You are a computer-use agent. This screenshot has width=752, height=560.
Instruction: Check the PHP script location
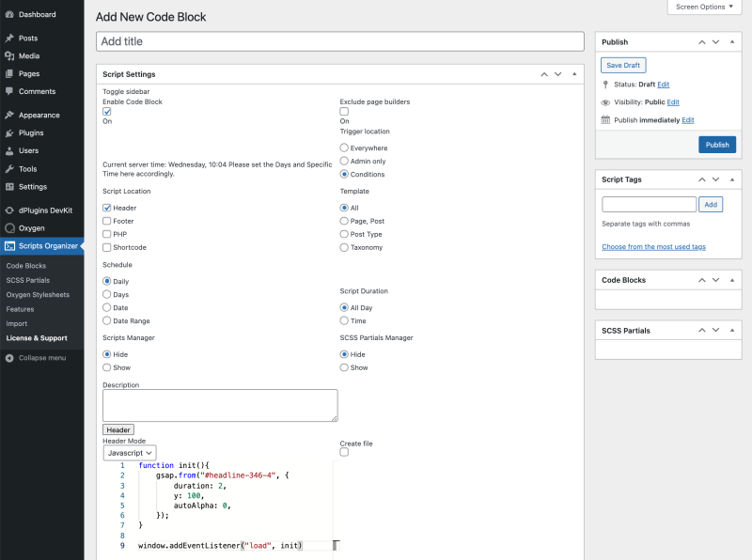107,234
